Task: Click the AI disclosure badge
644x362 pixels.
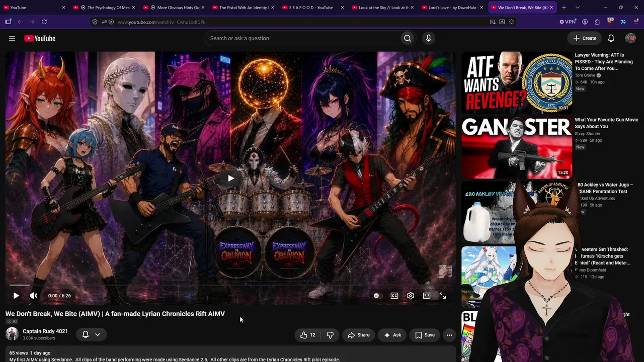Action: tap(12, 321)
